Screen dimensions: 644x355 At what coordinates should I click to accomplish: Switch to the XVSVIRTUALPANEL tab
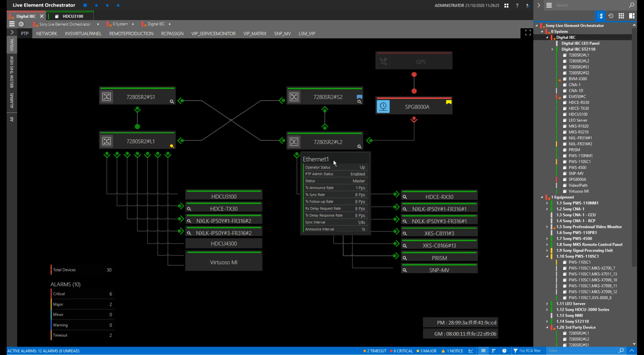coord(83,33)
